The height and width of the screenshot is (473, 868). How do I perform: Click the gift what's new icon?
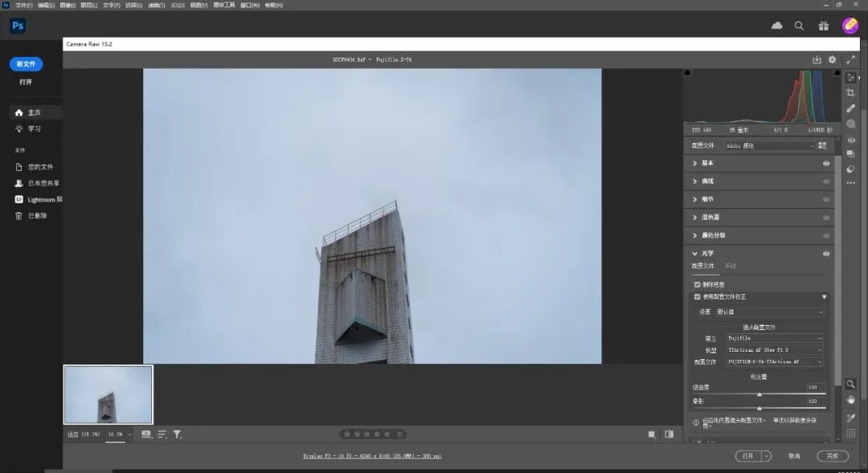pos(824,26)
